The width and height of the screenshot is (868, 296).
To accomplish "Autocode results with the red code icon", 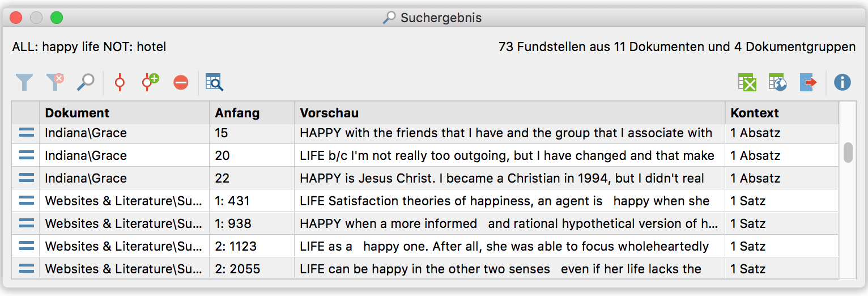I will point(120,83).
